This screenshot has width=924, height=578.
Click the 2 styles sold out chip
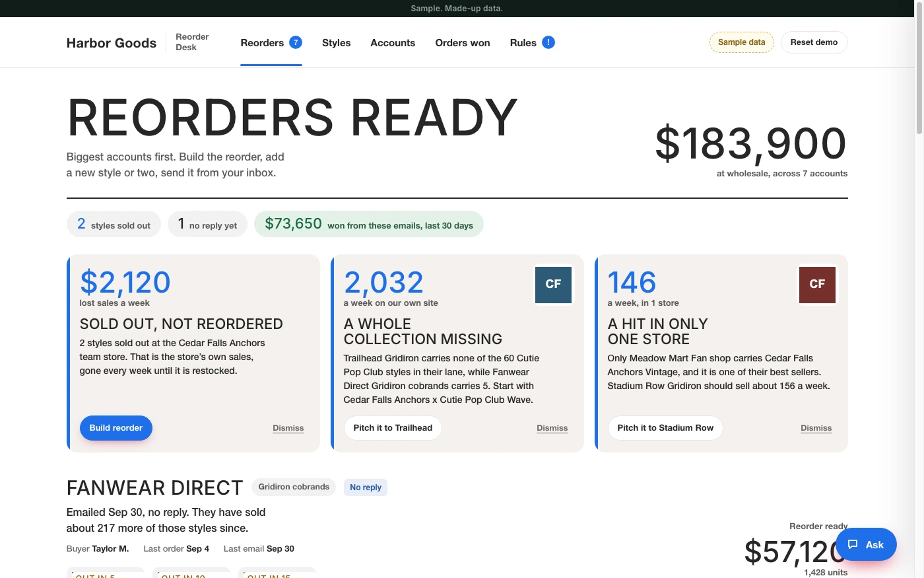pyautogui.click(x=114, y=224)
